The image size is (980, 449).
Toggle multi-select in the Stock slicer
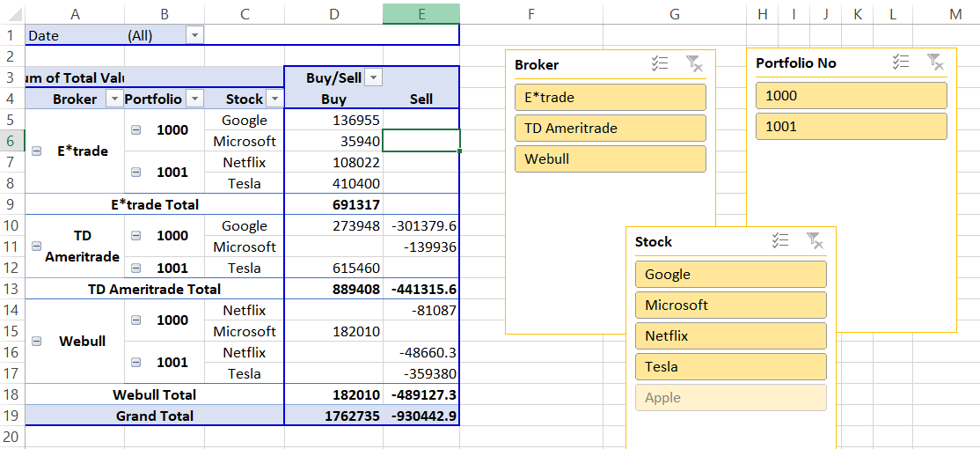click(x=780, y=240)
